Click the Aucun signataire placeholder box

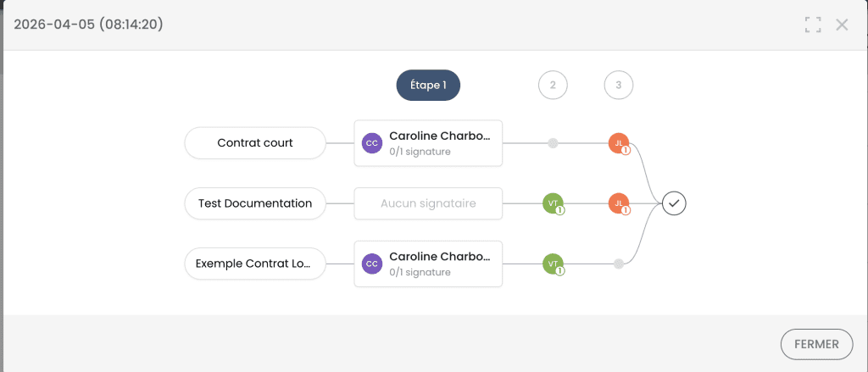[x=428, y=203]
